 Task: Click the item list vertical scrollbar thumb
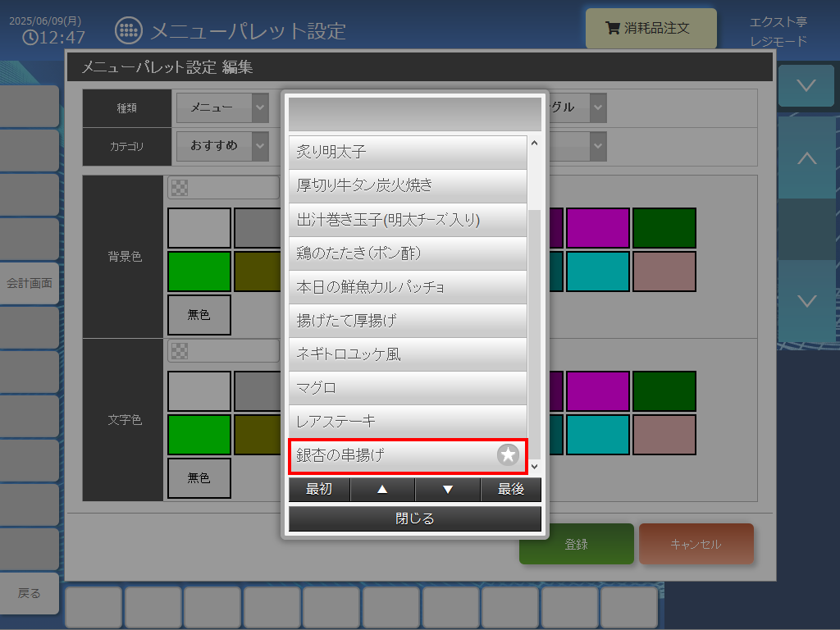[534, 335]
